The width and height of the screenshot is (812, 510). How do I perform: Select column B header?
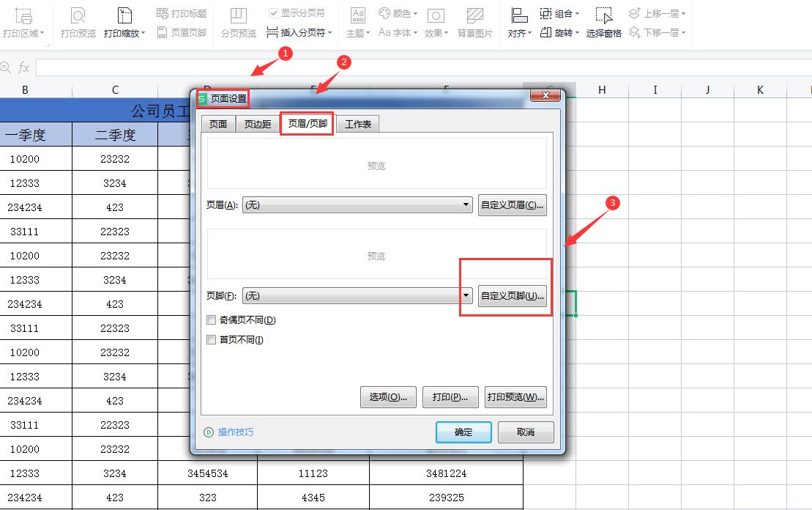pyautogui.click(x=25, y=89)
